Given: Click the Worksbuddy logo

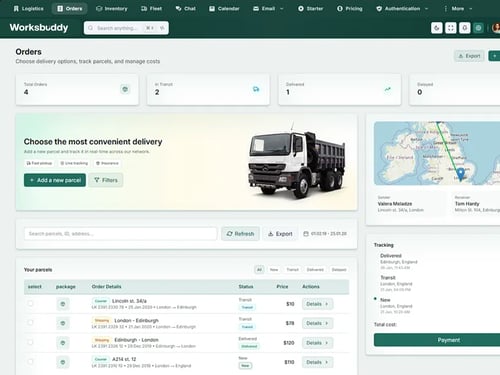Looking at the screenshot, I should (39, 28).
